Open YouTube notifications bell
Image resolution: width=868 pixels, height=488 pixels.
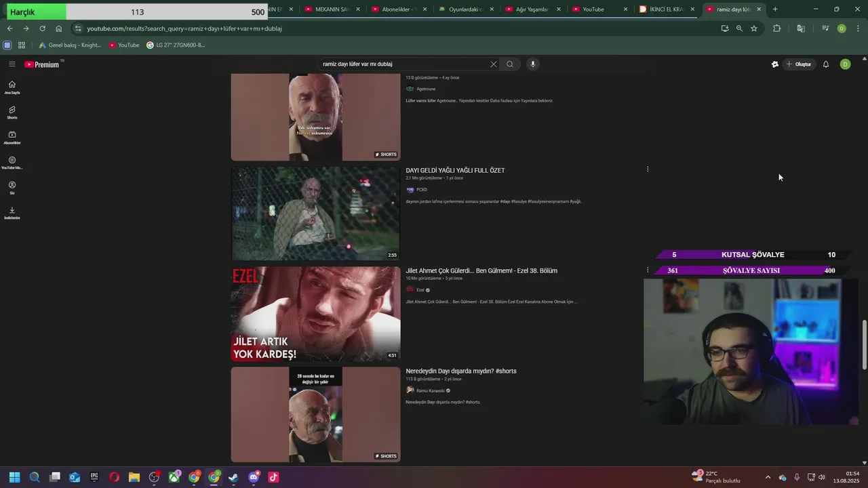[x=826, y=64]
